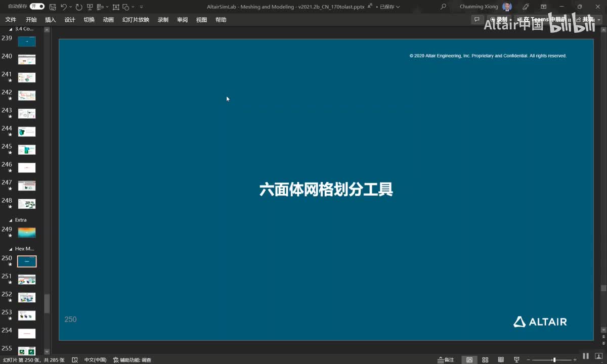This screenshot has height=364, width=607.
Task: Select slide 251 thumbnail
Action: pyautogui.click(x=27, y=280)
